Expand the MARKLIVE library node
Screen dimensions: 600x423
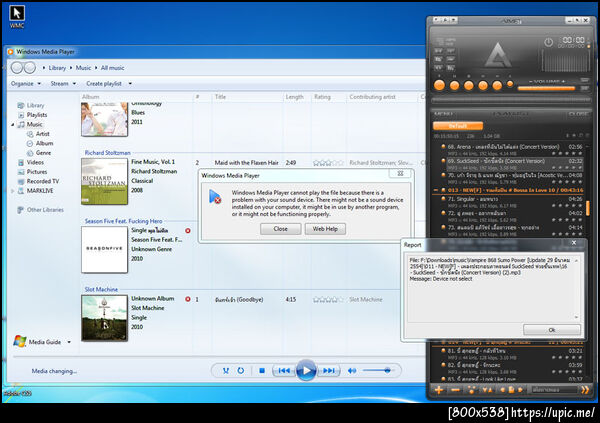[x=13, y=191]
